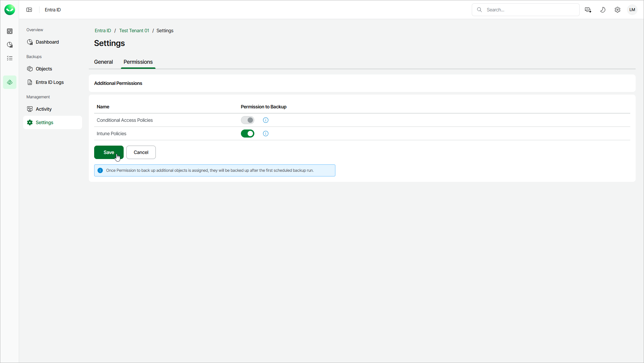This screenshot has height=363, width=644.
Task: Disable Intune Policies backup toggle
Action: (248, 134)
